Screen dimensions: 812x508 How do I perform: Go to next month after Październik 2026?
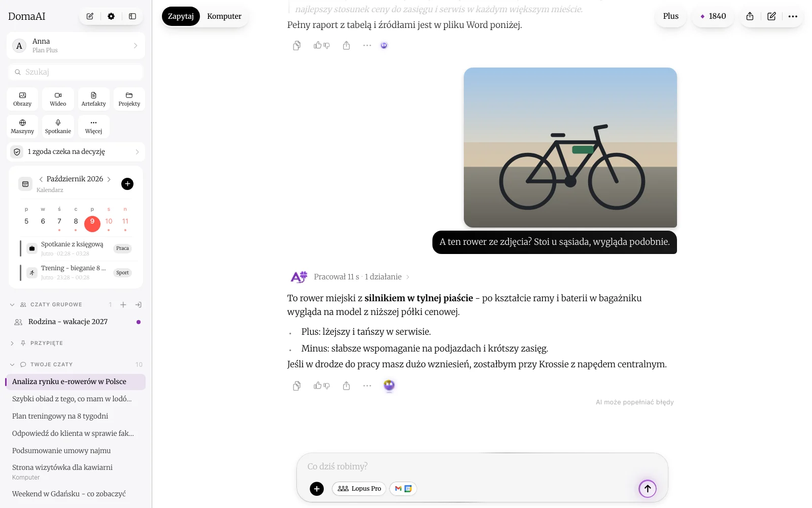point(109,179)
